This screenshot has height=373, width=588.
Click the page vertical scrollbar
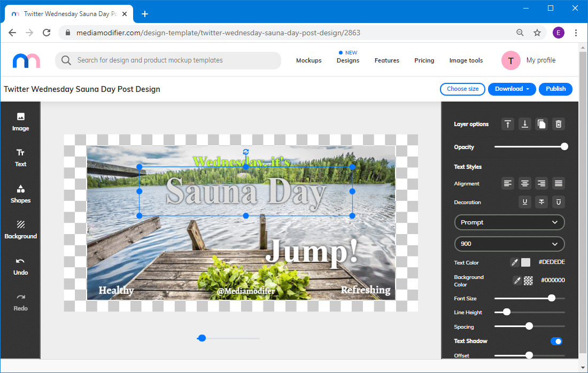click(582, 203)
